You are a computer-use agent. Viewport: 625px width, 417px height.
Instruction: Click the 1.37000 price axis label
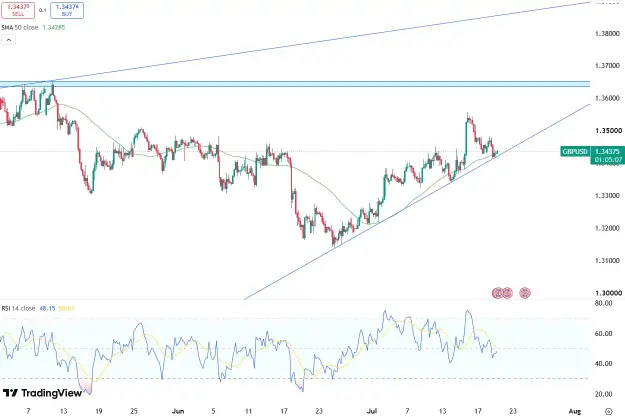607,65
